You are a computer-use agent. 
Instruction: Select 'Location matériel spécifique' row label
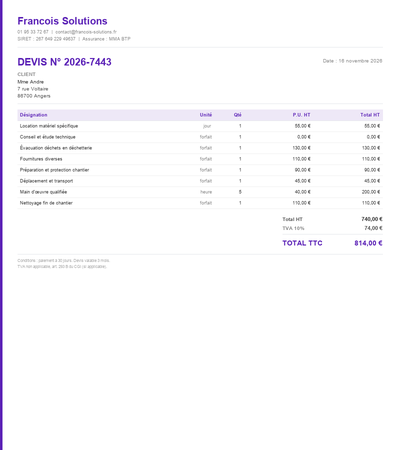49,126
